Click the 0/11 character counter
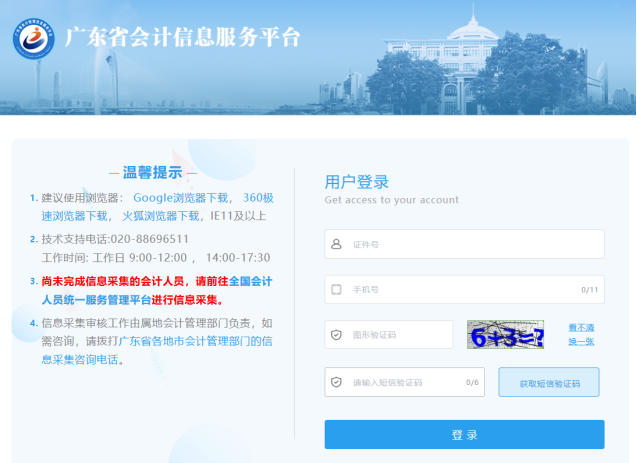 click(x=589, y=290)
